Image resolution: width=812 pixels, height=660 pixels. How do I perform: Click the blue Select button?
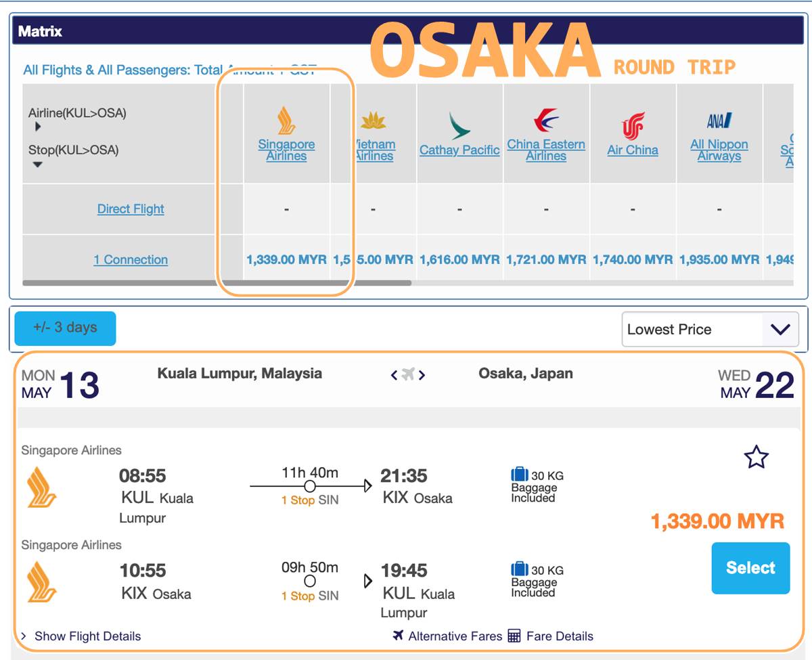[x=750, y=568]
